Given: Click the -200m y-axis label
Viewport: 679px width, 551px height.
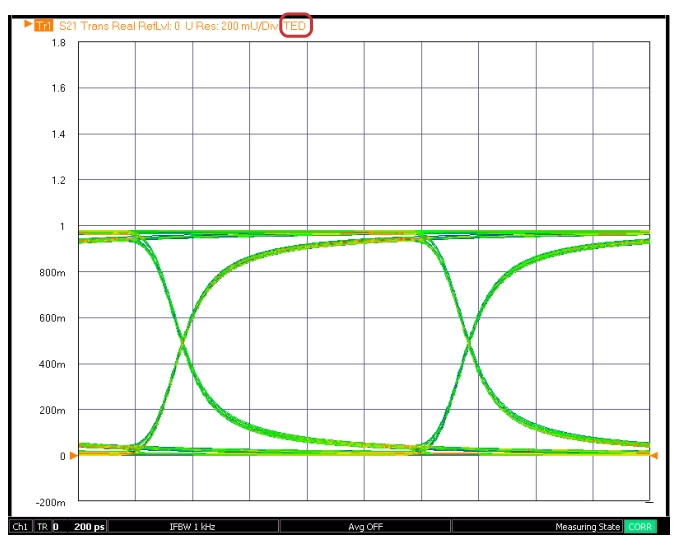Looking at the screenshot, I should click(51, 502).
